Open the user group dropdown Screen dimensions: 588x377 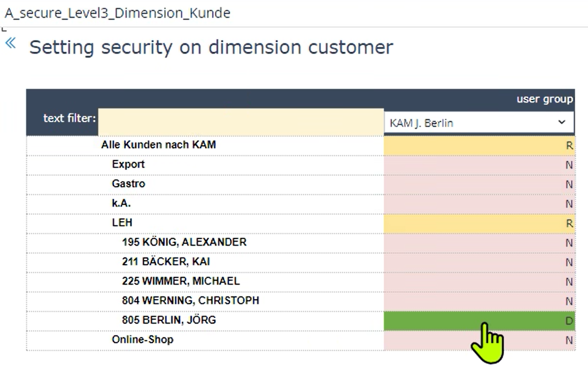click(478, 123)
